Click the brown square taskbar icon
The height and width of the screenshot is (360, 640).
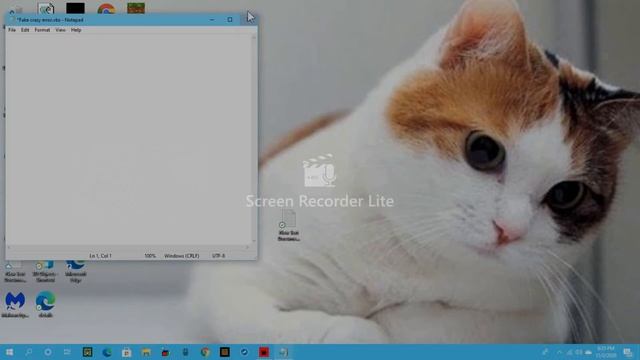[224, 352]
